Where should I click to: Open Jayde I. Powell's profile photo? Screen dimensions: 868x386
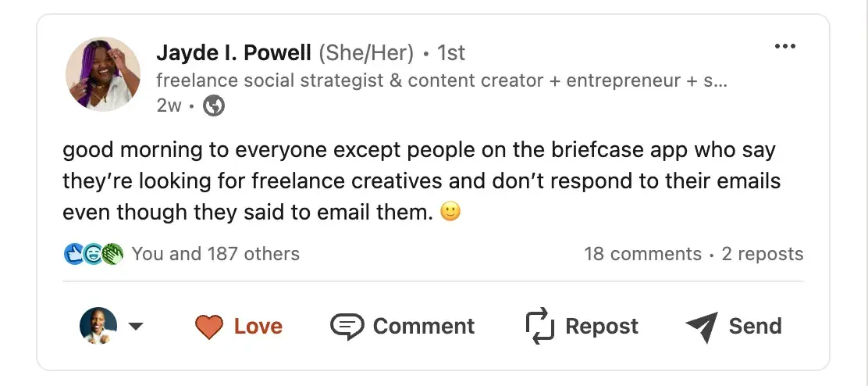coord(102,74)
